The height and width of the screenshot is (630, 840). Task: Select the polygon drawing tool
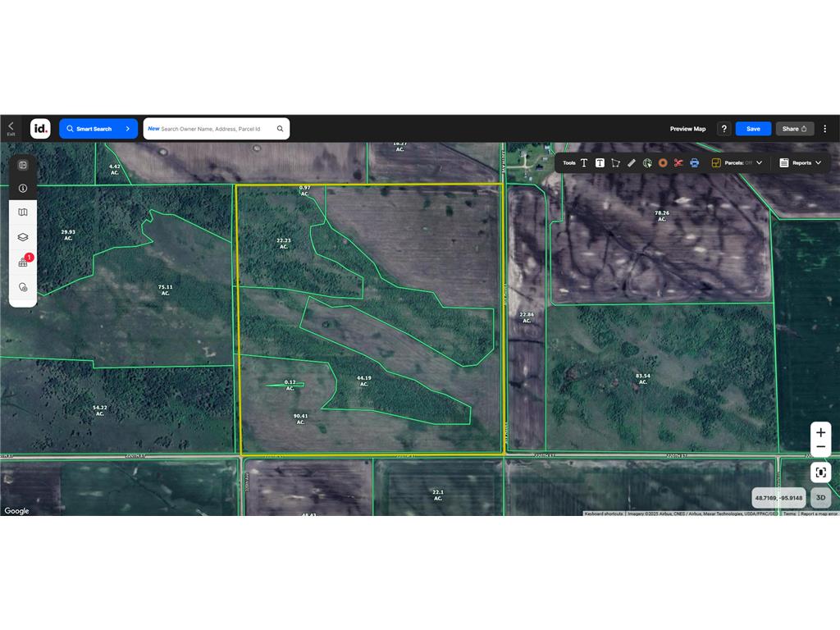(615, 162)
